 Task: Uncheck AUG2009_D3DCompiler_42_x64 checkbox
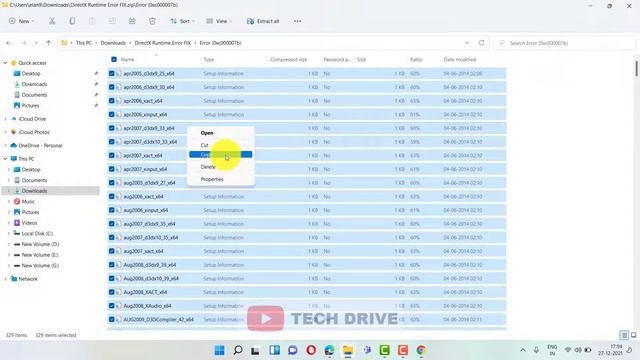(x=111, y=319)
